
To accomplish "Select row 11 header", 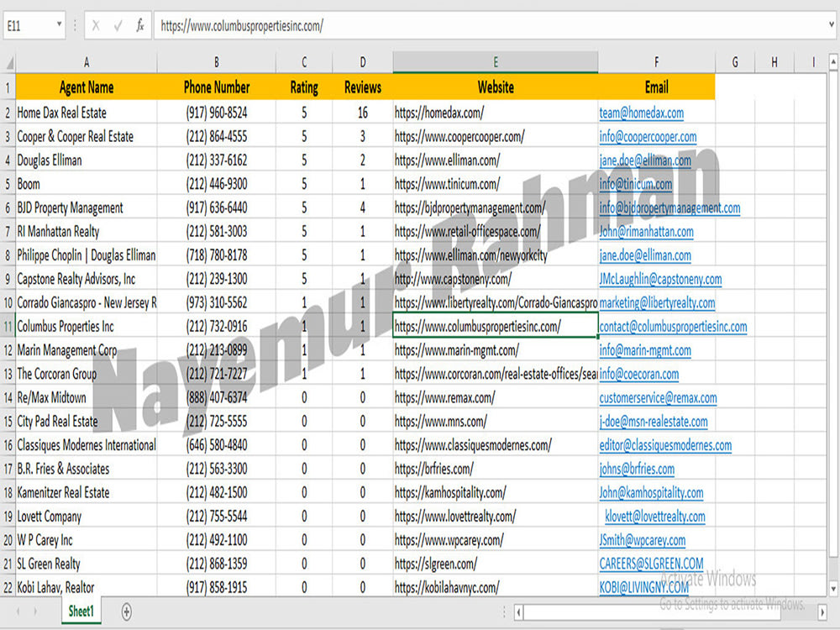I will (8, 326).
